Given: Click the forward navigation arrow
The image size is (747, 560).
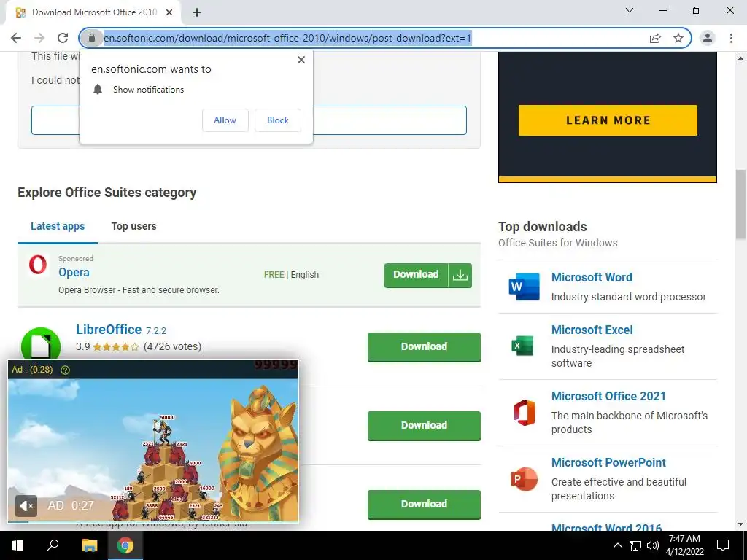Looking at the screenshot, I should pos(39,38).
